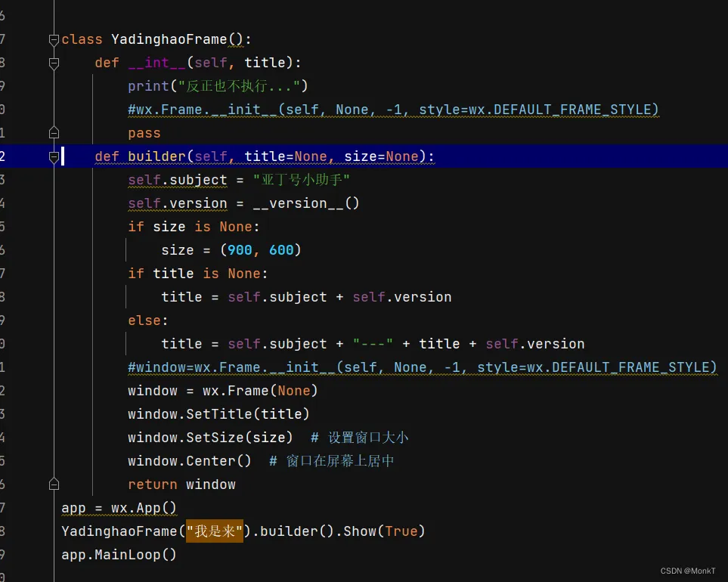Click 'app = wx.App()' line
Viewport: 728px width, 582px height.
click(119, 508)
